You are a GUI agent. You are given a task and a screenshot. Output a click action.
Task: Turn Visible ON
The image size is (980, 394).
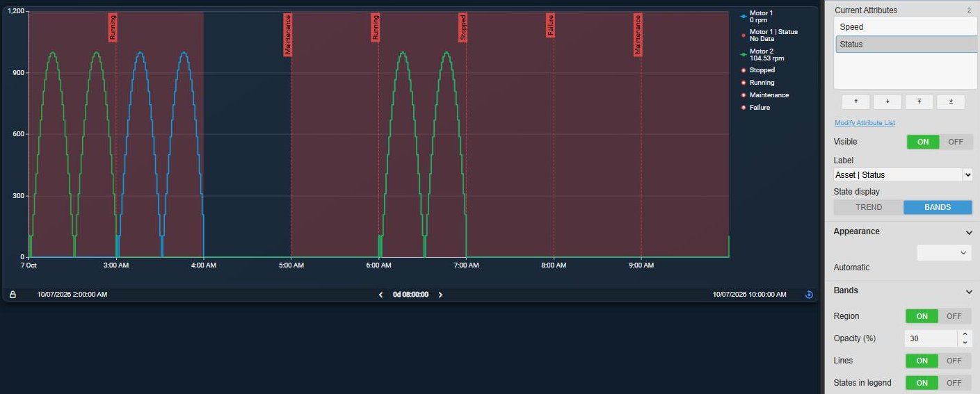click(x=923, y=142)
